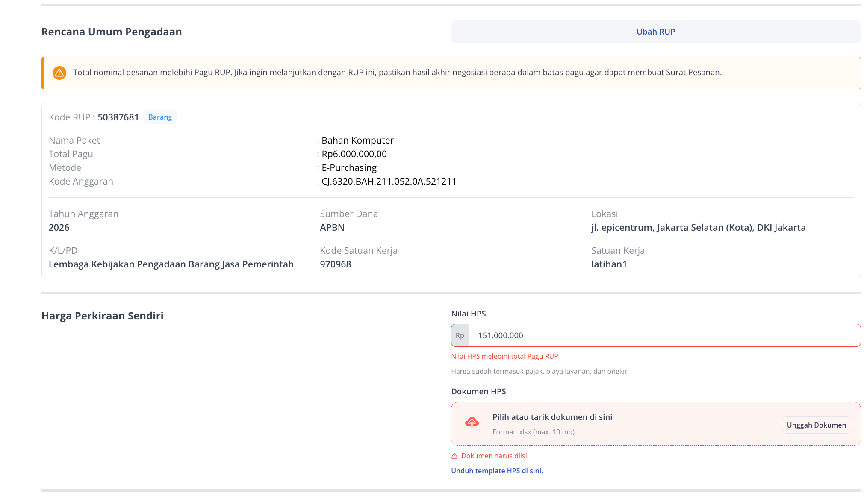Click the E-Purchasing method value

(349, 167)
